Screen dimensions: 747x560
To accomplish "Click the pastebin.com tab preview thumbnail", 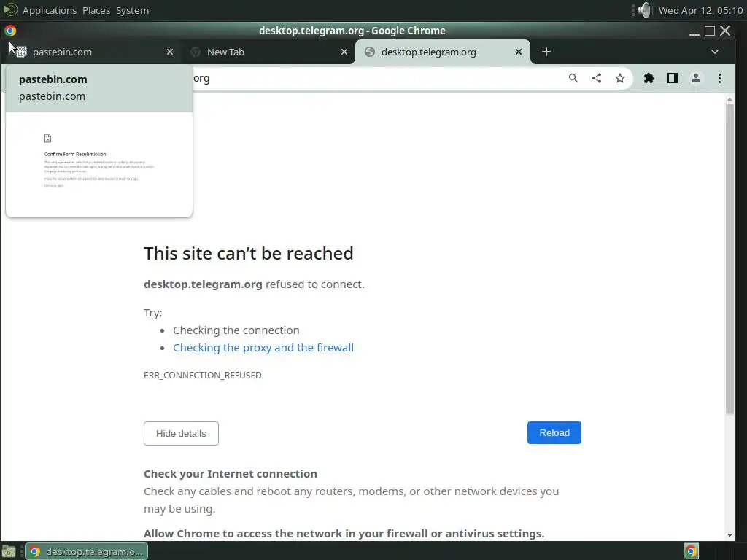I will (99, 164).
